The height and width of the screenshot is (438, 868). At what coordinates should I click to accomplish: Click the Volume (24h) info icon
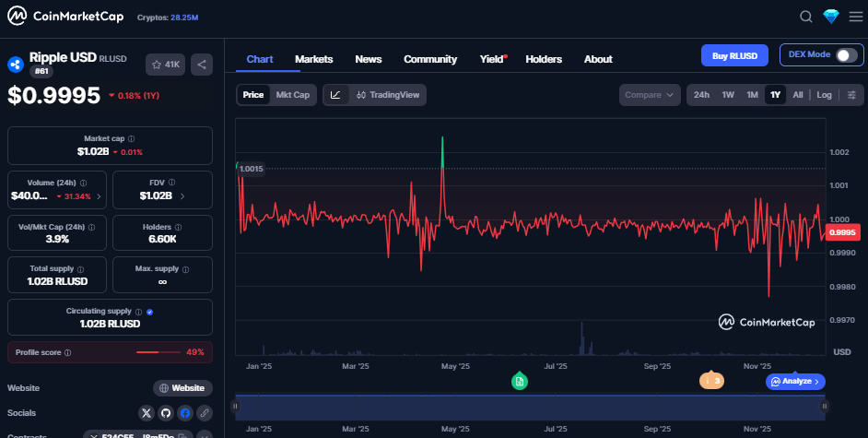tap(83, 183)
